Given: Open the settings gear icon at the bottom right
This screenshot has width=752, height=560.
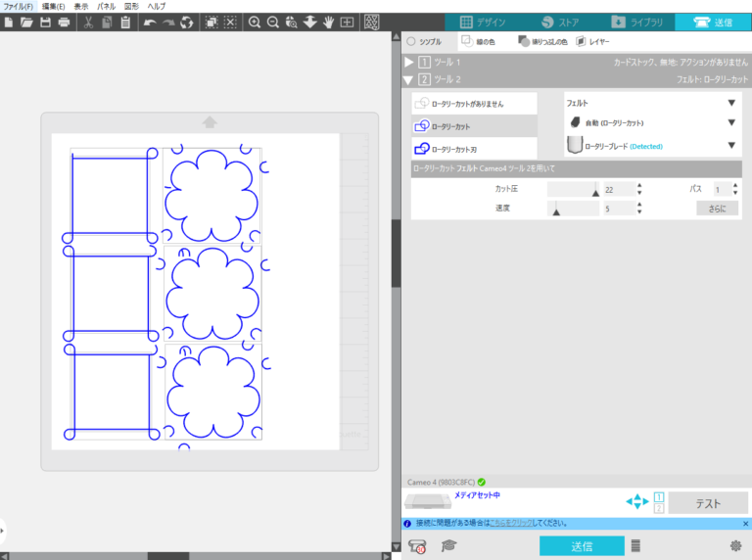Looking at the screenshot, I should 735,545.
